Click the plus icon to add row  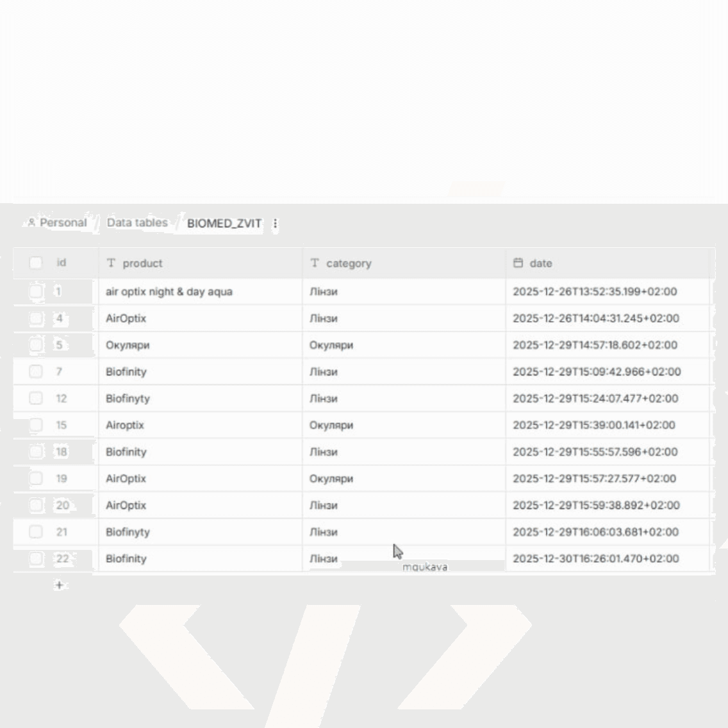click(x=59, y=585)
